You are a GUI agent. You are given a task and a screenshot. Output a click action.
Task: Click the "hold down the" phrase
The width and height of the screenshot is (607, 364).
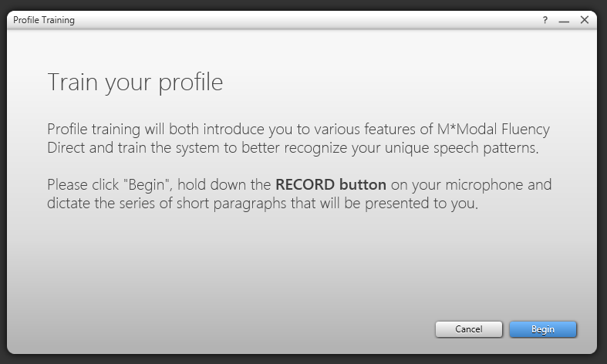pyautogui.click(x=231, y=185)
